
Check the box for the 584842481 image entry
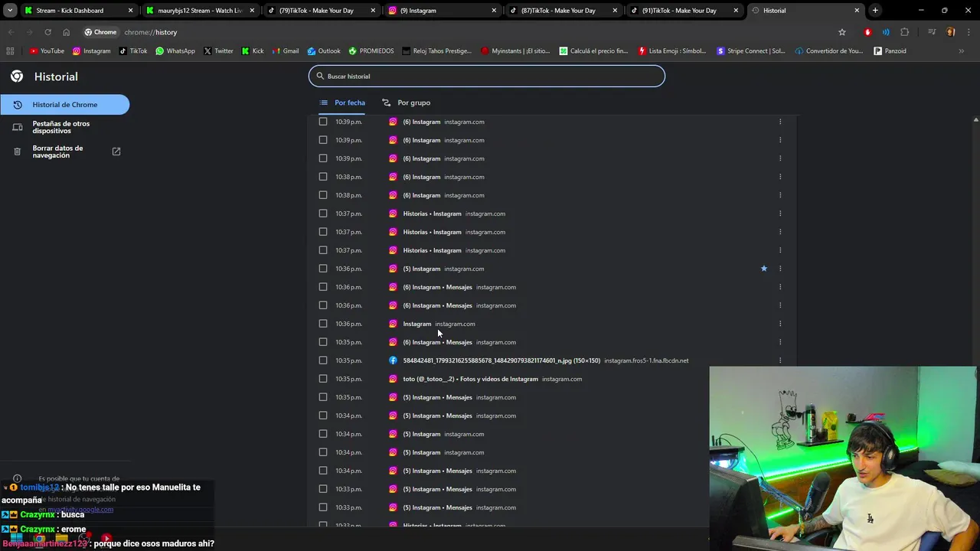323,360
